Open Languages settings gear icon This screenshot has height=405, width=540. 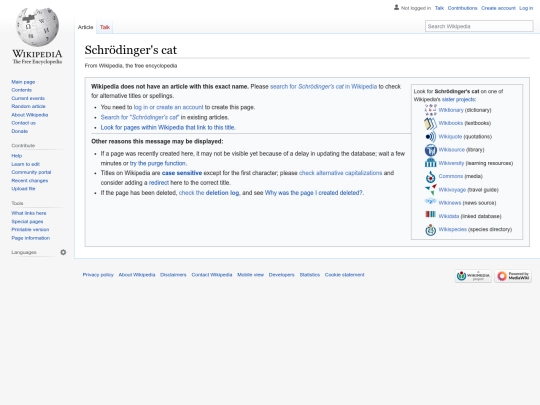point(63,252)
